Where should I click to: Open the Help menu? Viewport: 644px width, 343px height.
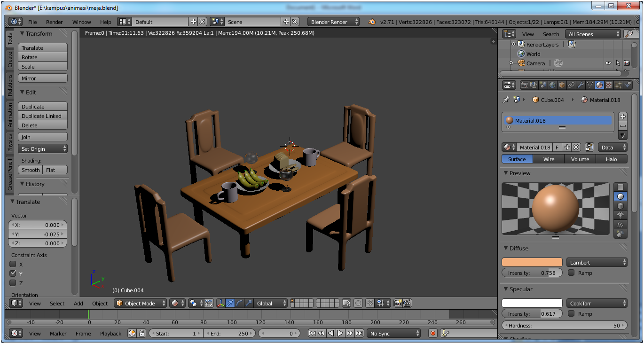tap(106, 22)
